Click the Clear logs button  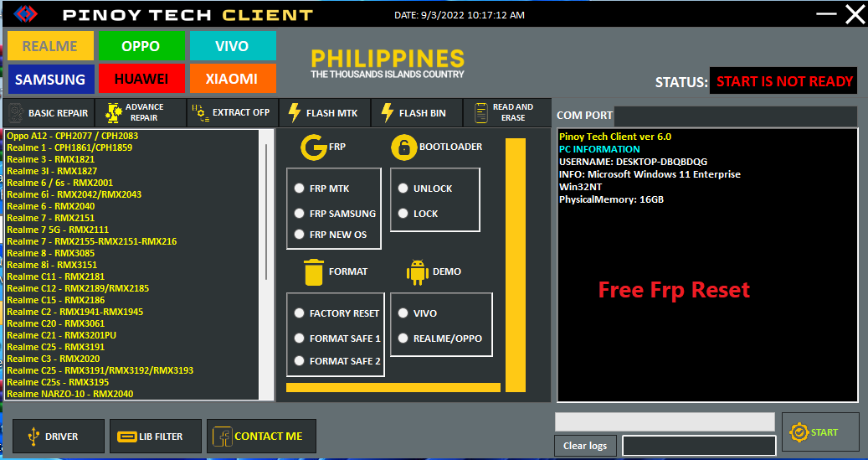tap(585, 446)
